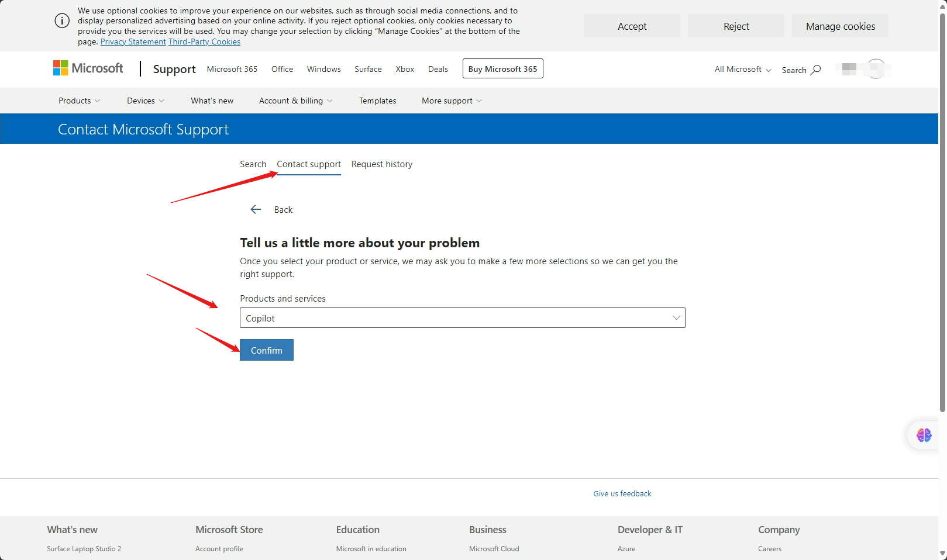The width and height of the screenshot is (947, 560).
Task: Expand the Devices menu
Action: (146, 101)
